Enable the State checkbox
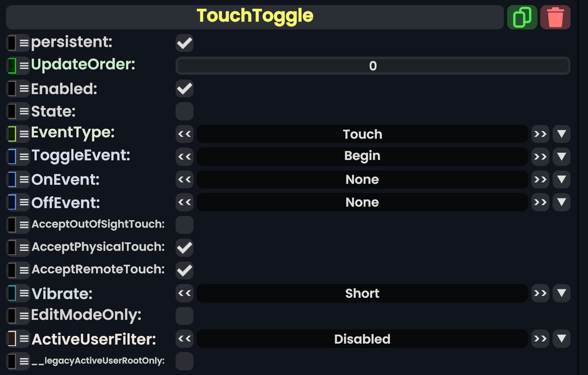The height and width of the screenshot is (375, 588). coord(184,111)
